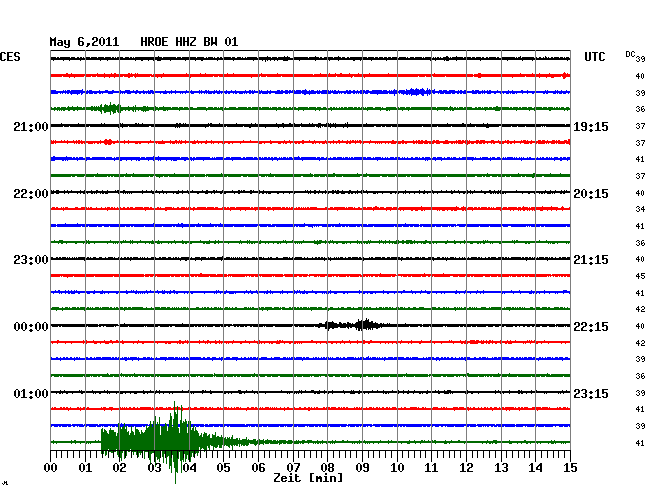Viewport: 650px width, 494px height.
Task: Click the "00" minute axis label
Action: (x=51, y=468)
